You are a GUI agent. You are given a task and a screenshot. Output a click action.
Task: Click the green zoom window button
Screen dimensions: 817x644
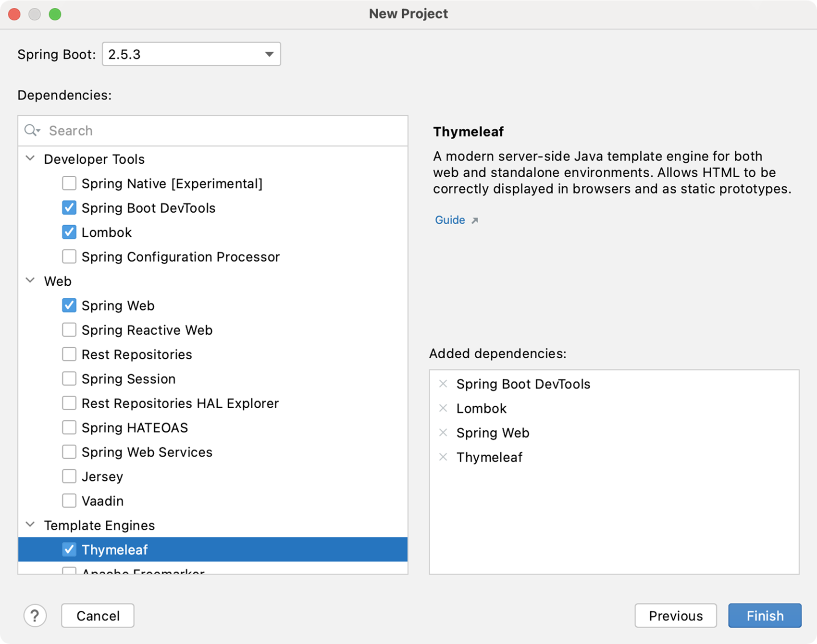(55, 14)
